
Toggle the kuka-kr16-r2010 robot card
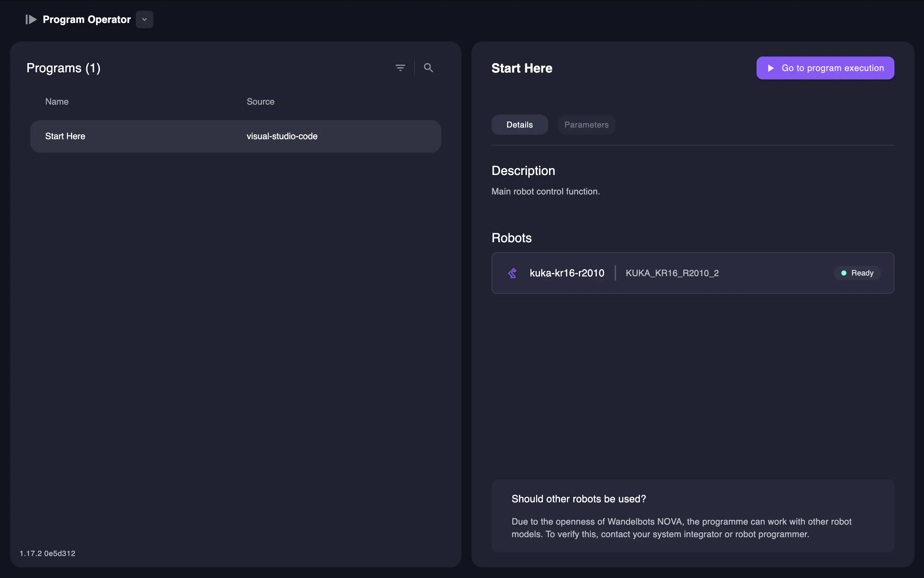point(692,273)
